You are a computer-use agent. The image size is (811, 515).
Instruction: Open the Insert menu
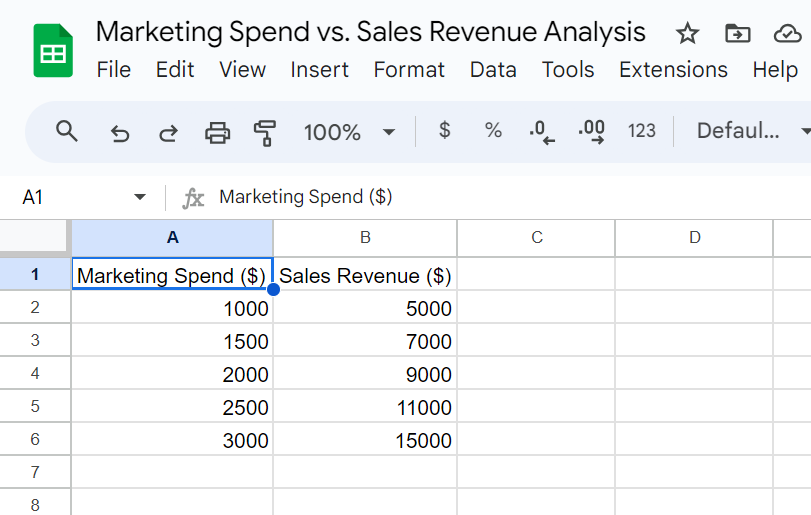pos(319,70)
